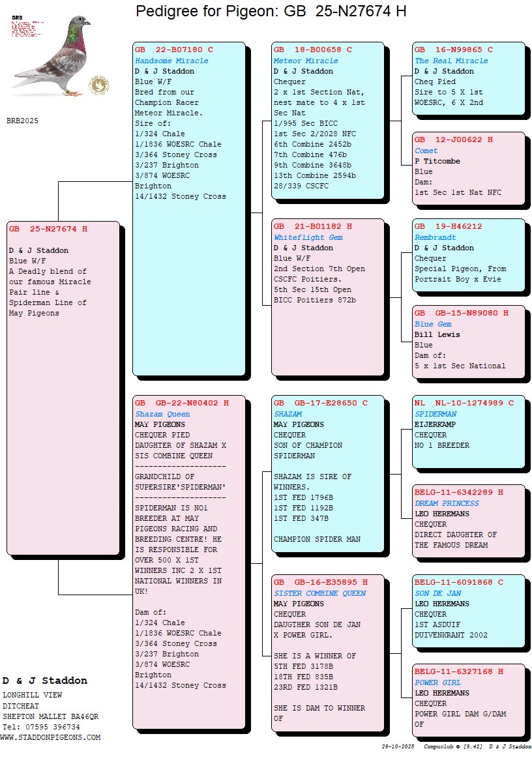Click owner name Bill Lewis

click(437, 334)
